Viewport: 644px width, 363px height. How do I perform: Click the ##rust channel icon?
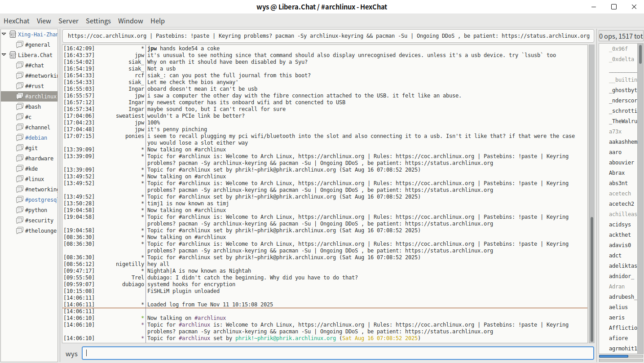(20, 86)
